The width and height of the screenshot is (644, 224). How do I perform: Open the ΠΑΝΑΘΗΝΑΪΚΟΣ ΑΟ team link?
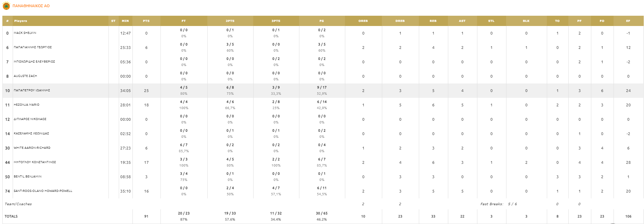click(x=31, y=6)
